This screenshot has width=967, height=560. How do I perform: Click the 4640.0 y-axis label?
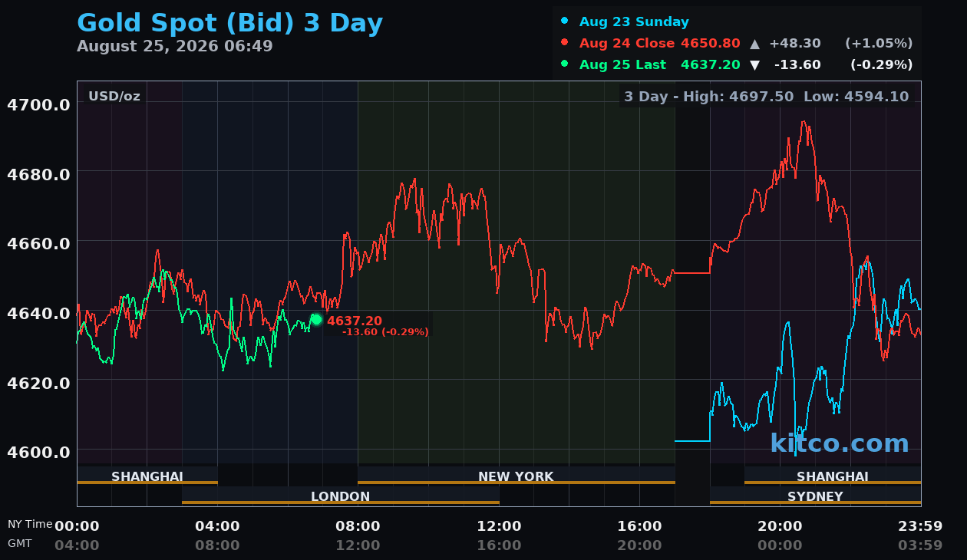38,313
